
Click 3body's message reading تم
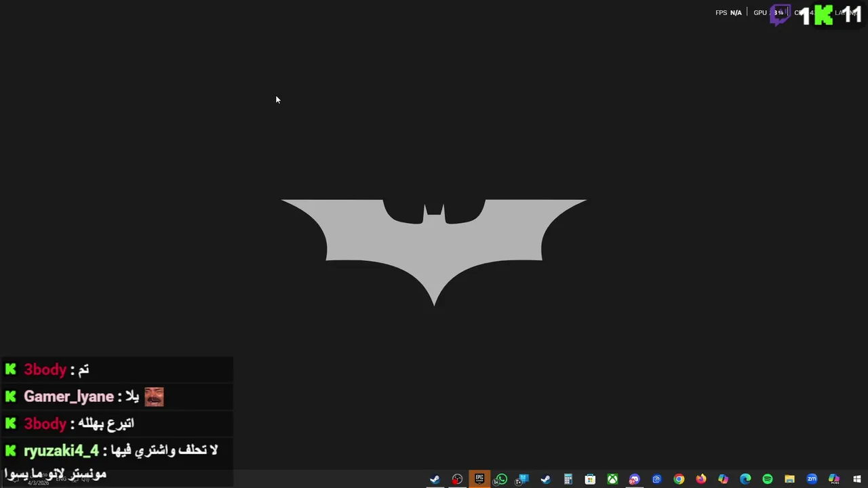coord(83,369)
